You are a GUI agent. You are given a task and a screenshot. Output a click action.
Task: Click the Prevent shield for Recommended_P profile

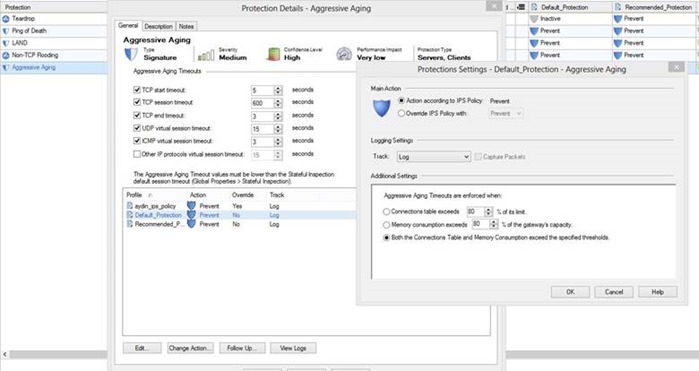click(191, 224)
